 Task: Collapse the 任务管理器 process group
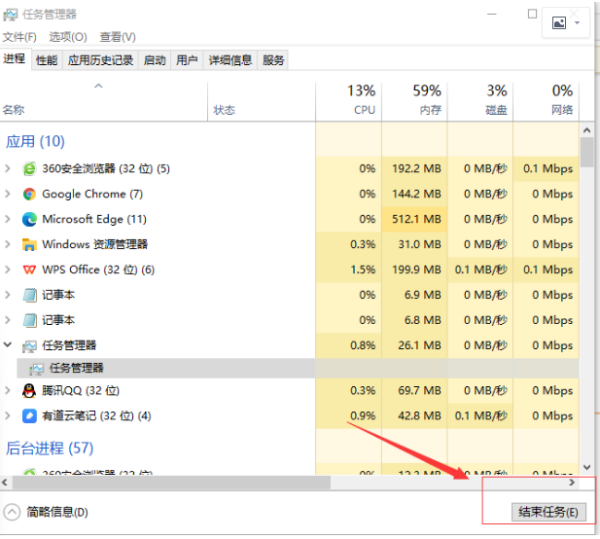(x=8, y=345)
